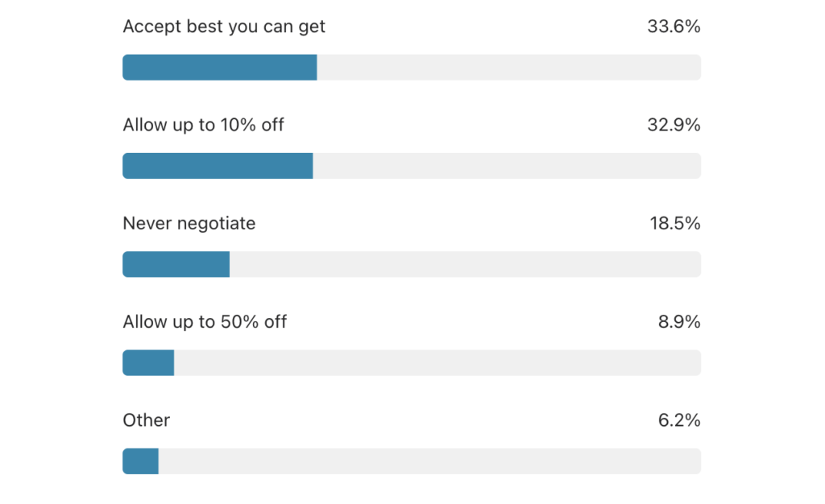The height and width of the screenshot is (504, 825).
Task: Click the filled blue bar for 'Accept best you can get'
Action: click(x=220, y=68)
